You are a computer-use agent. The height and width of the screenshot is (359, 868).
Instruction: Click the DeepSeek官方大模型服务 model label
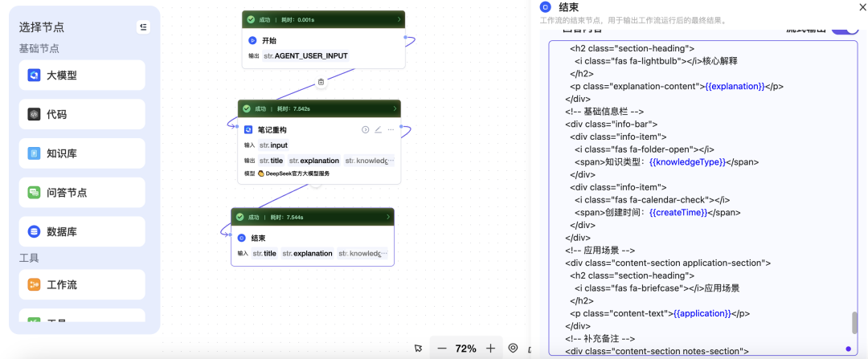coord(298,173)
